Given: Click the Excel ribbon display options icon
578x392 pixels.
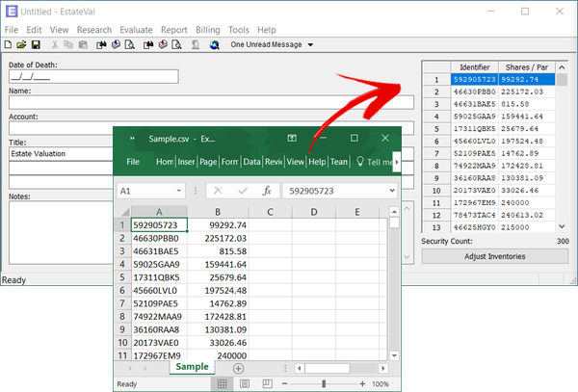Looking at the screenshot, I should [292, 138].
